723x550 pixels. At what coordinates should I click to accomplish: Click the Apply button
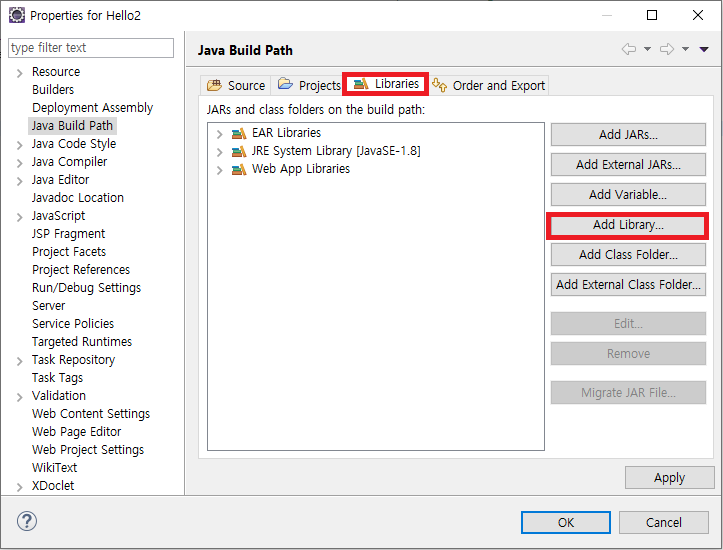pyautogui.click(x=670, y=478)
